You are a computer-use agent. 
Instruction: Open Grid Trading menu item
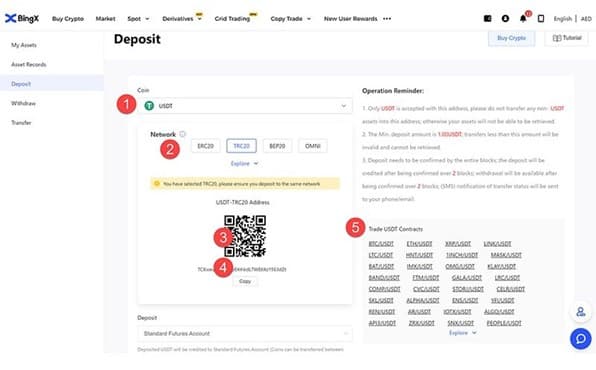point(233,19)
